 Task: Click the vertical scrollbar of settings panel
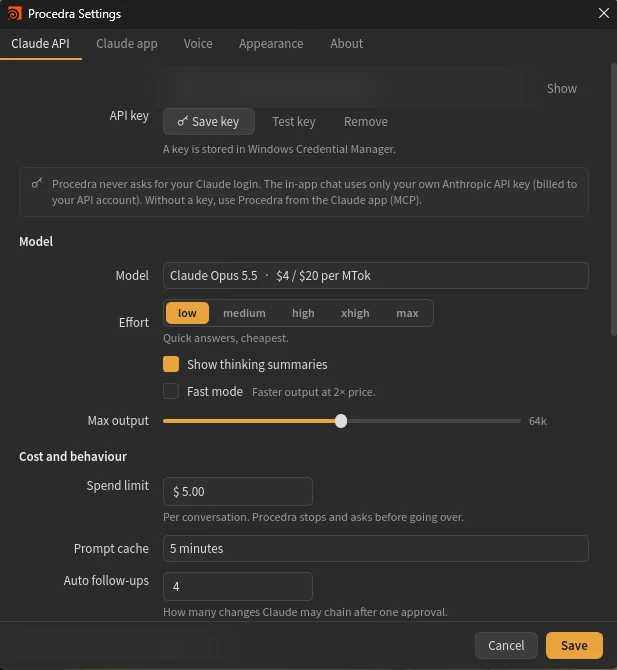[x=614, y=199]
